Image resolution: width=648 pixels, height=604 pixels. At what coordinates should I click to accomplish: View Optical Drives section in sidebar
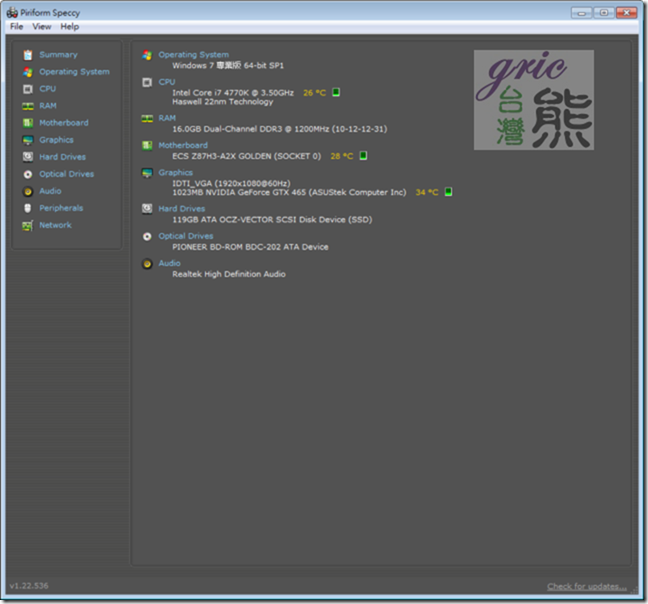[x=67, y=174]
